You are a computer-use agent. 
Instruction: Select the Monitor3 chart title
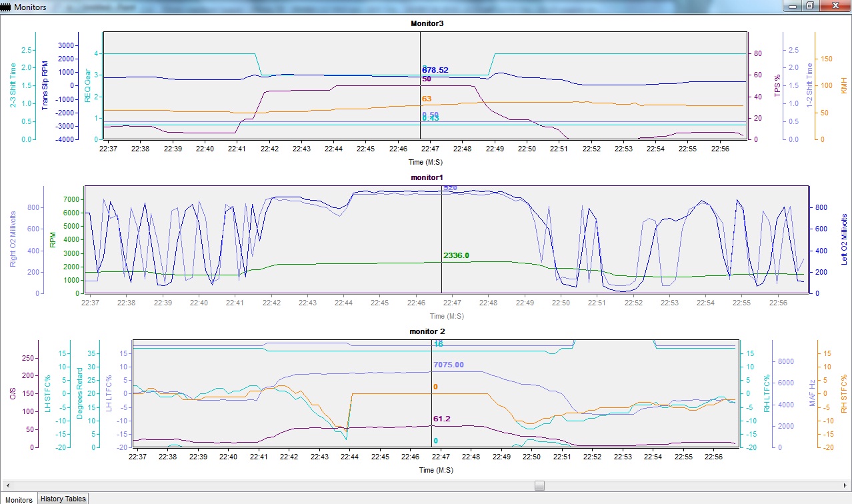pos(427,23)
